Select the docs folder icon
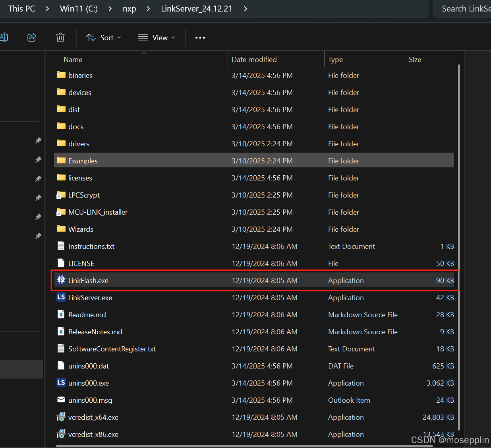Screen dimensions: 491x448 coord(61,126)
